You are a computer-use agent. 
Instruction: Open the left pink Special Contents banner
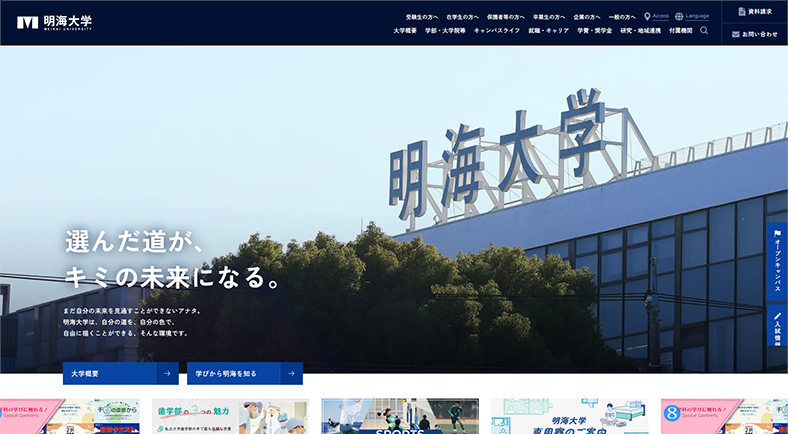coord(69,416)
